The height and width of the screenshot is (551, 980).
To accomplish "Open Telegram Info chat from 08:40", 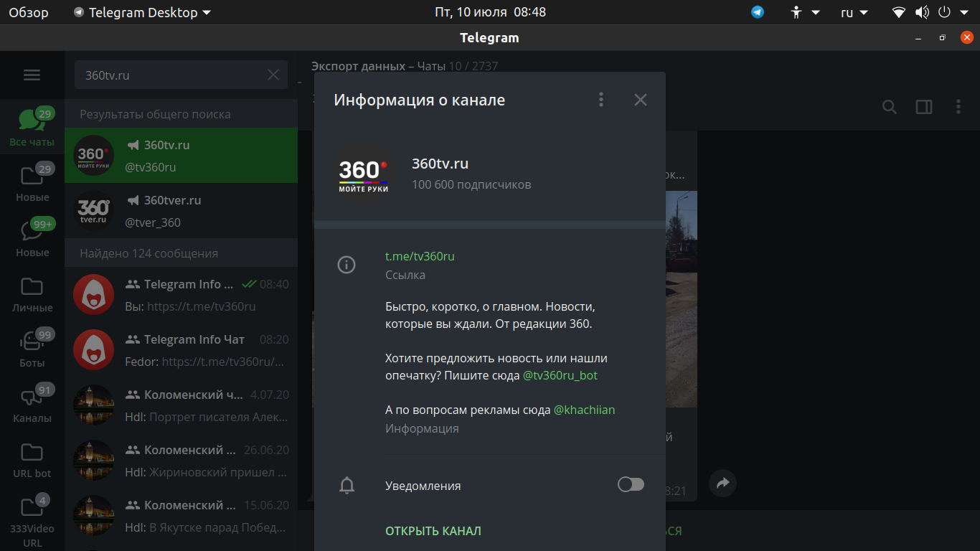I will point(181,295).
